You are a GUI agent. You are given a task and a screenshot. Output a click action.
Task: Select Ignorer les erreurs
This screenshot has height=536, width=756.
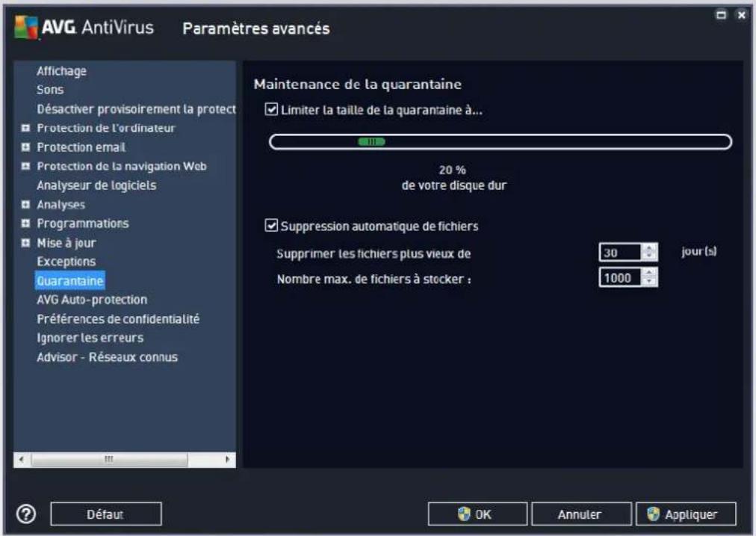click(x=90, y=338)
